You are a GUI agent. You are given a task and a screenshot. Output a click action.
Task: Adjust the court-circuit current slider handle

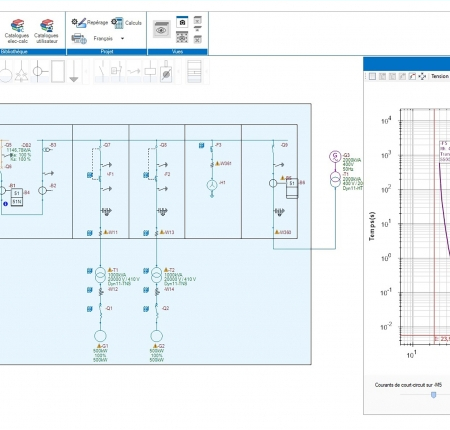433,395
